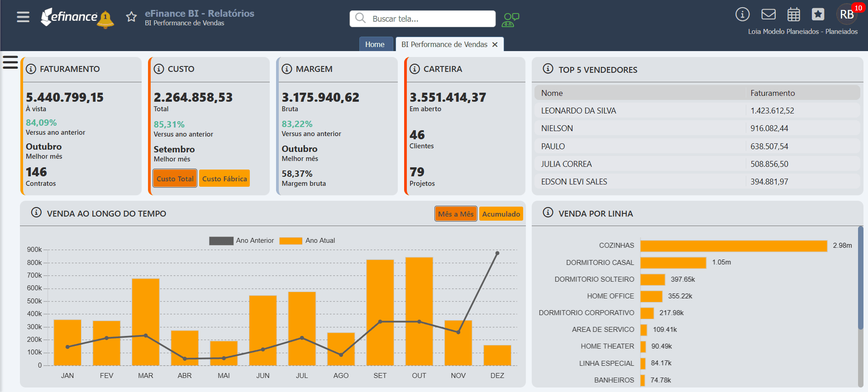The height and width of the screenshot is (392, 868).
Task: Open the main hamburger menu in the header
Action: click(23, 17)
